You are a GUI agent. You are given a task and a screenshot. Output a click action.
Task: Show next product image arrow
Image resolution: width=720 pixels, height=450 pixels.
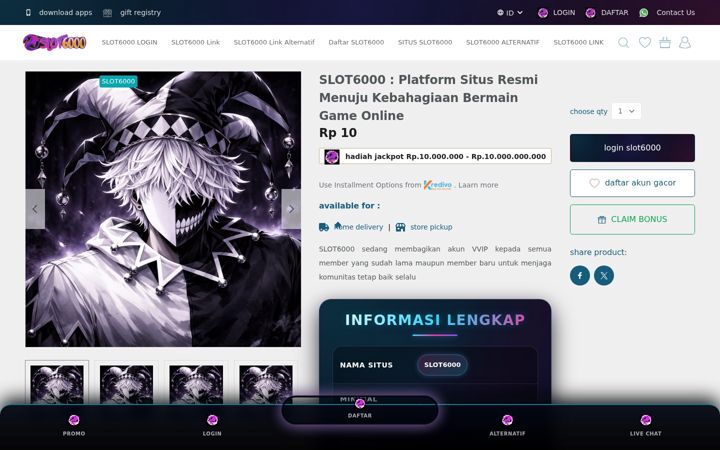pos(291,209)
